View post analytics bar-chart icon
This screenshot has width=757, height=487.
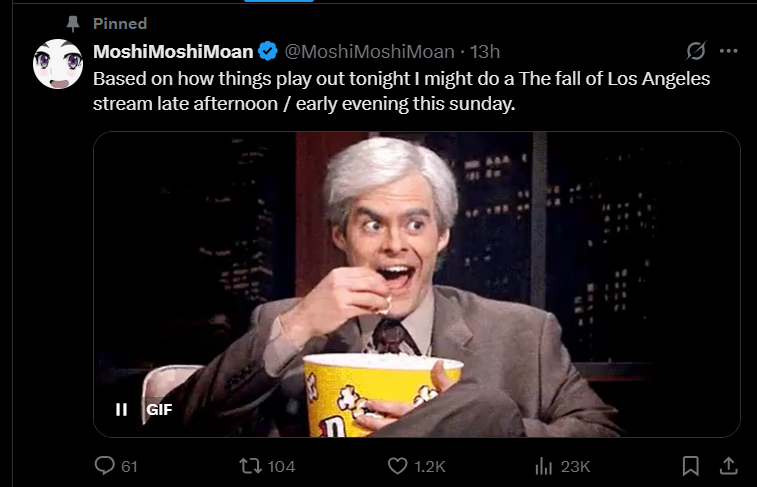pyautogui.click(x=543, y=466)
